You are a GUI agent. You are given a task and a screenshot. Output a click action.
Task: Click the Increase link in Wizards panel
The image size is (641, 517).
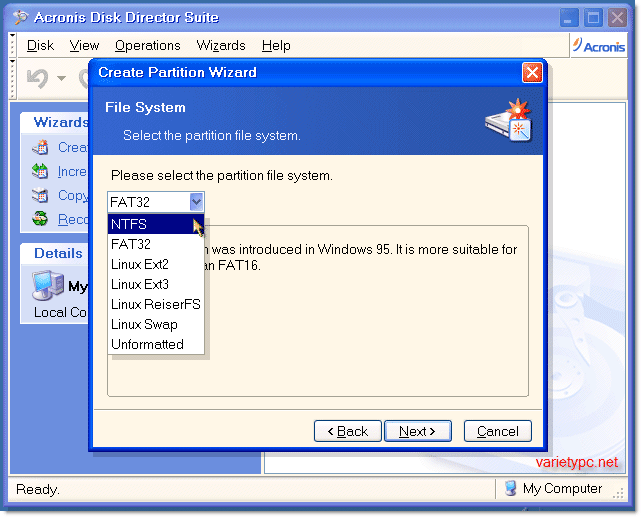73,172
